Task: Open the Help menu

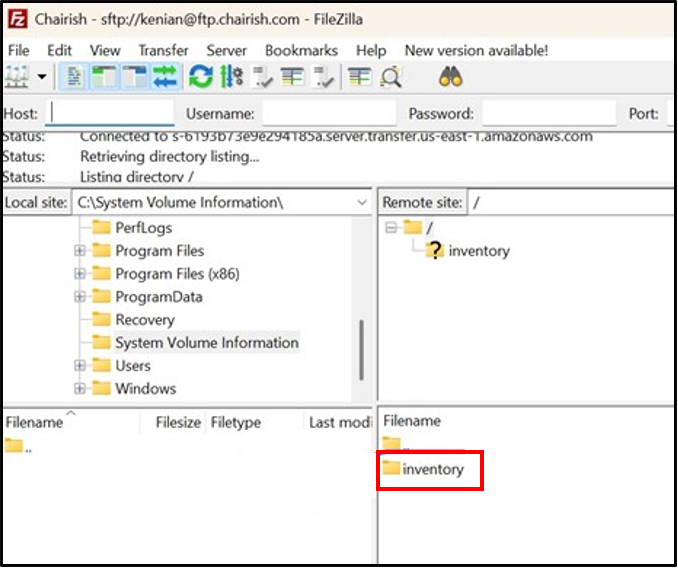Action: coord(371,51)
